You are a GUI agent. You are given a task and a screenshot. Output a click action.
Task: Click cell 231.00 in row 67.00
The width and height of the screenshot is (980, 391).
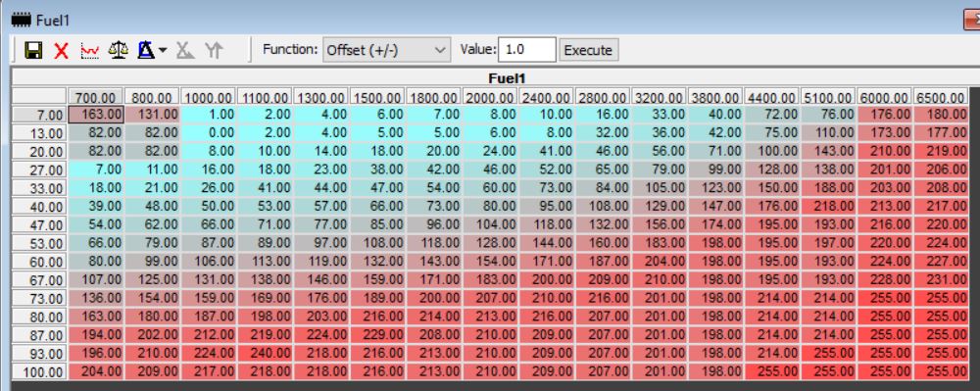point(941,280)
